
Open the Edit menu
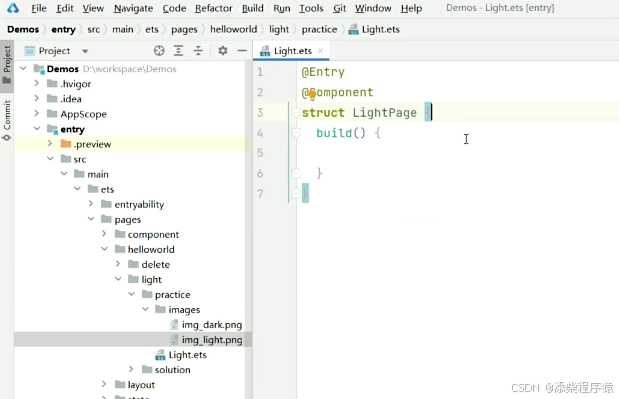[x=65, y=8]
